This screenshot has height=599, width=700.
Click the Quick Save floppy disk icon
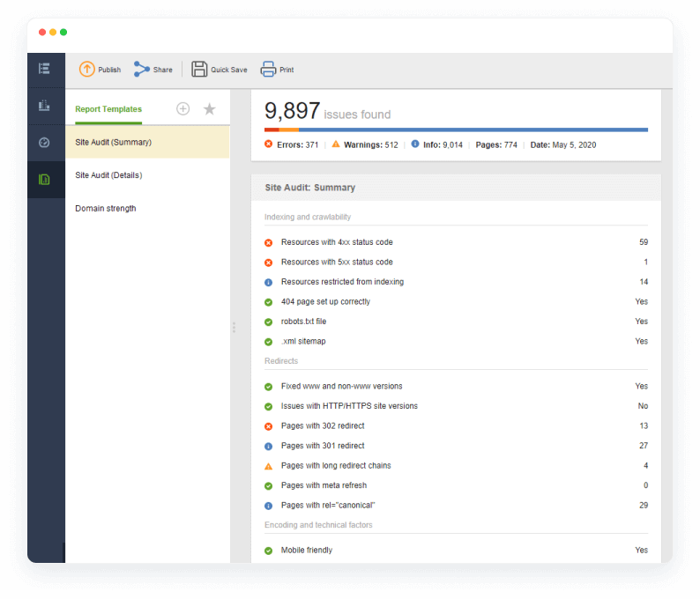coord(199,69)
